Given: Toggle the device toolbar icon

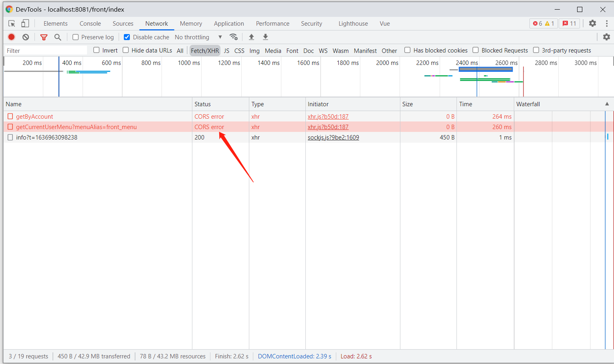Looking at the screenshot, I should point(25,24).
